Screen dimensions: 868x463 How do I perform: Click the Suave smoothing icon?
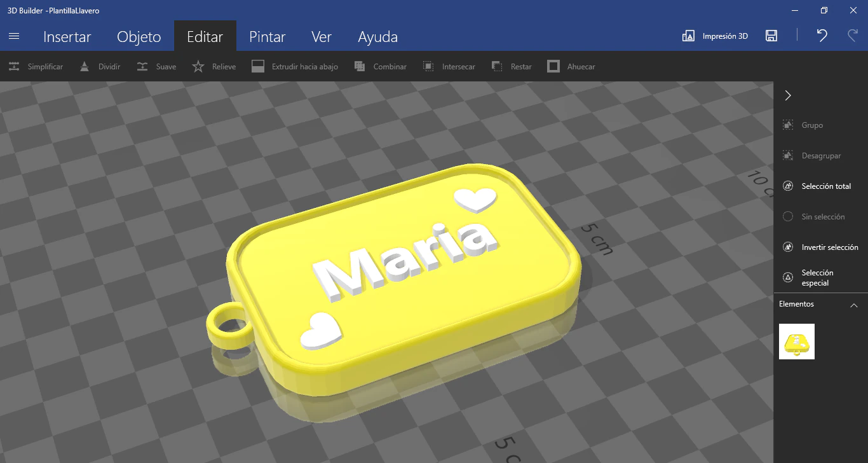coord(142,66)
